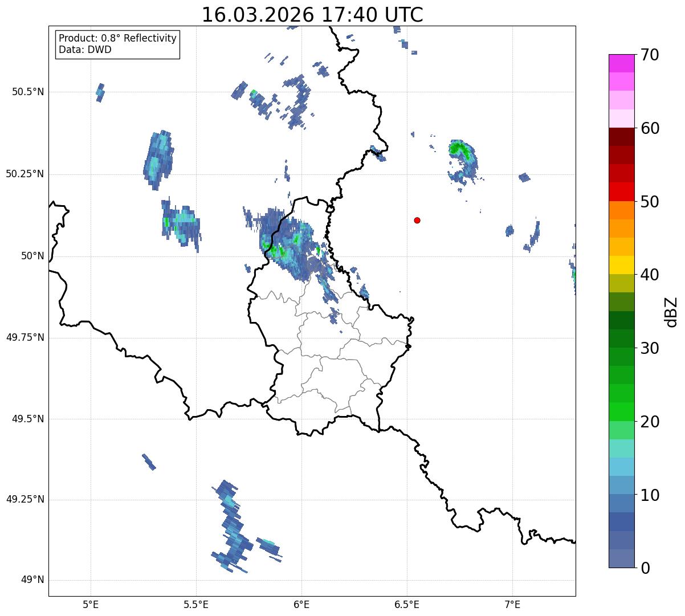Click the colorbar tick label 0

click(645, 568)
